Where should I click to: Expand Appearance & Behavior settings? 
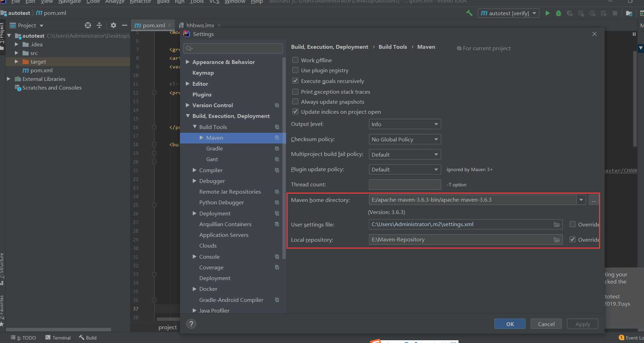click(x=188, y=62)
